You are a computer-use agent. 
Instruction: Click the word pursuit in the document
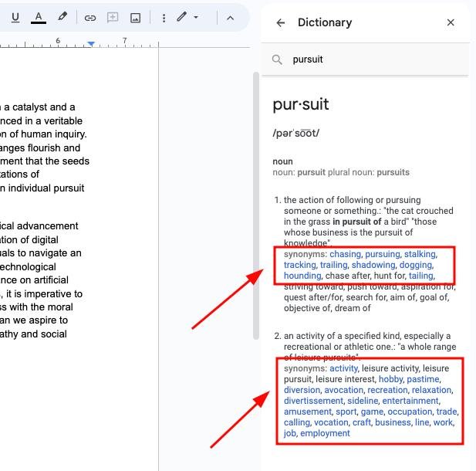[x=68, y=188]
